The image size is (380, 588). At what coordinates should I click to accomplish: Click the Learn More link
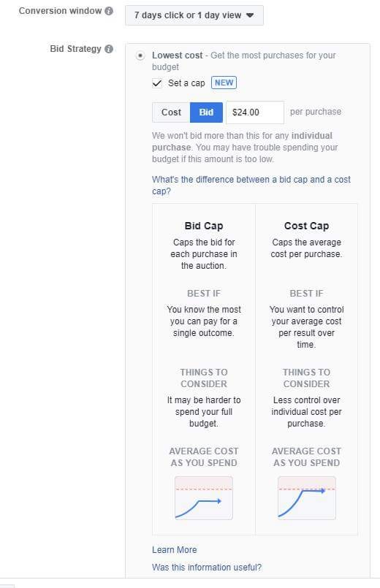pyautogui.click(x=175, y=550)
